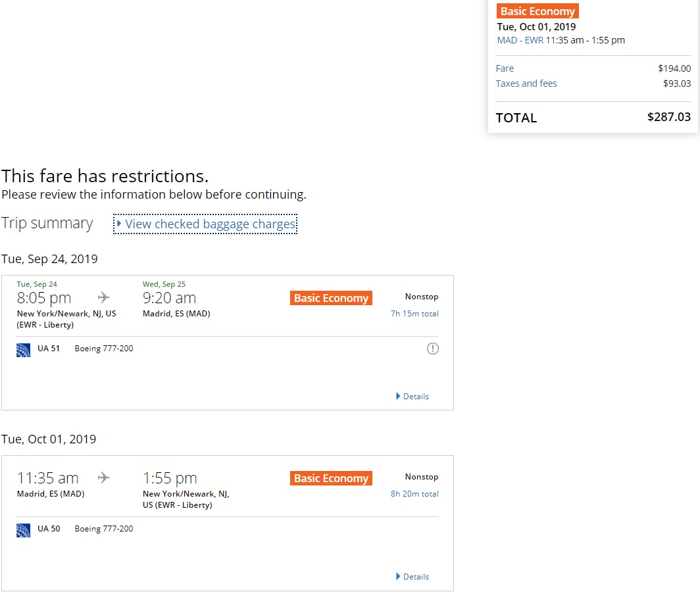Screen dimensions: 700x592
Task: Click Basic Economy badge on Newark to Madrid flight
Action: point(331,298)
